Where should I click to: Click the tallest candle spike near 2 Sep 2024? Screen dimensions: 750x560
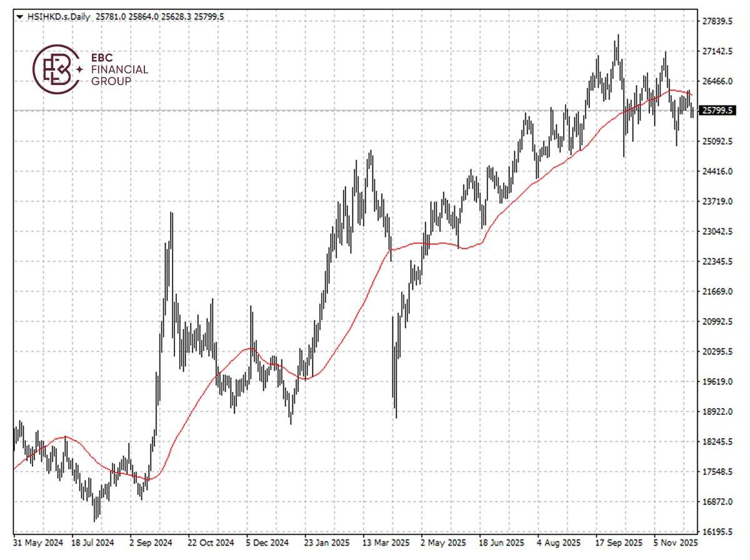pos(171,216)
